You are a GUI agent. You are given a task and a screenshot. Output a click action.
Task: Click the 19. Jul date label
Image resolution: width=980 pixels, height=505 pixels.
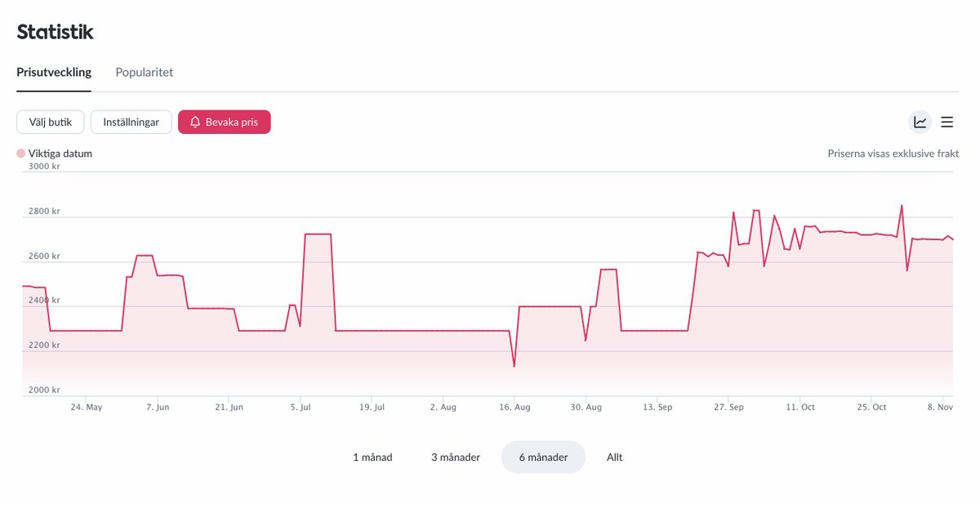pyautogui.click(x=372, y=407)
